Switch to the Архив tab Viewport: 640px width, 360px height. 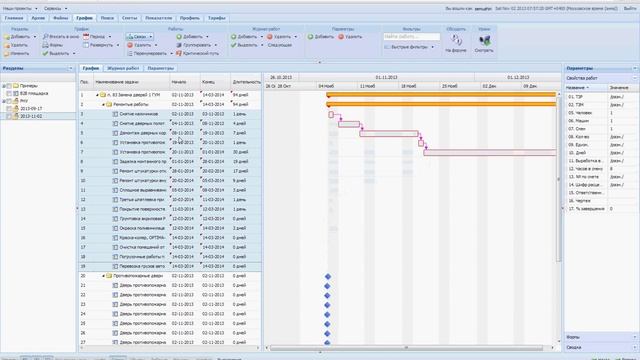point(38,18)
